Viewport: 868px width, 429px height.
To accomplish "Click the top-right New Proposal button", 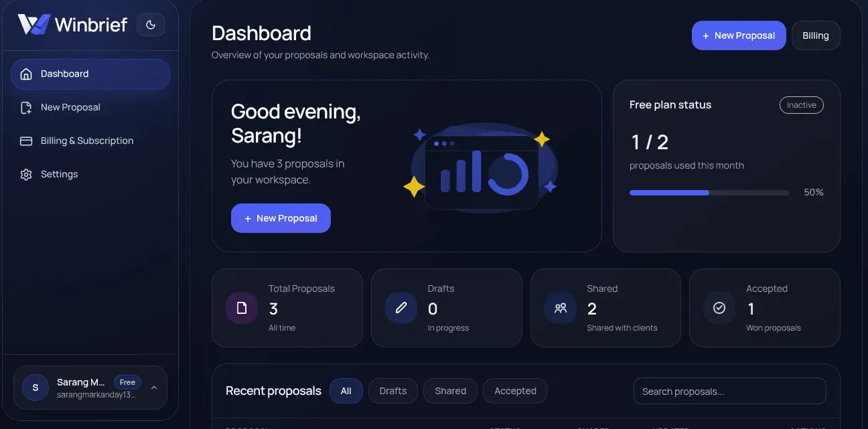I will (739, 35).
